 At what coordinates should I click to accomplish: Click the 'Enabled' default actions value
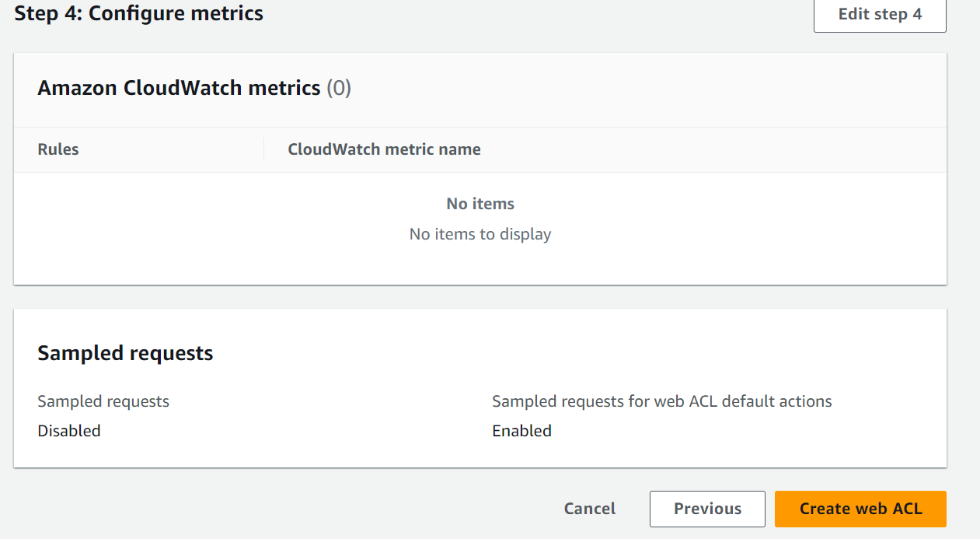pyautogui.click(x=521, y=431)
